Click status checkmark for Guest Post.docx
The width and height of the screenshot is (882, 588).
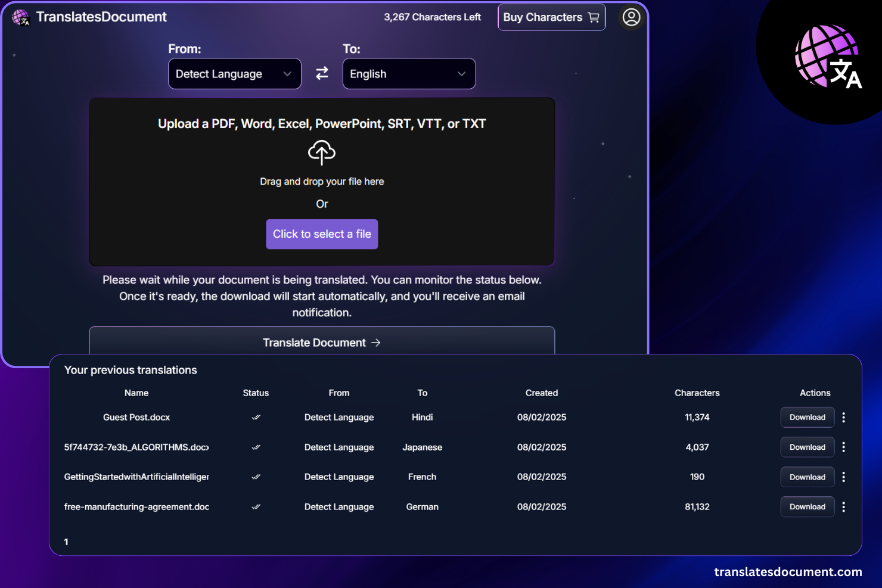256,418
